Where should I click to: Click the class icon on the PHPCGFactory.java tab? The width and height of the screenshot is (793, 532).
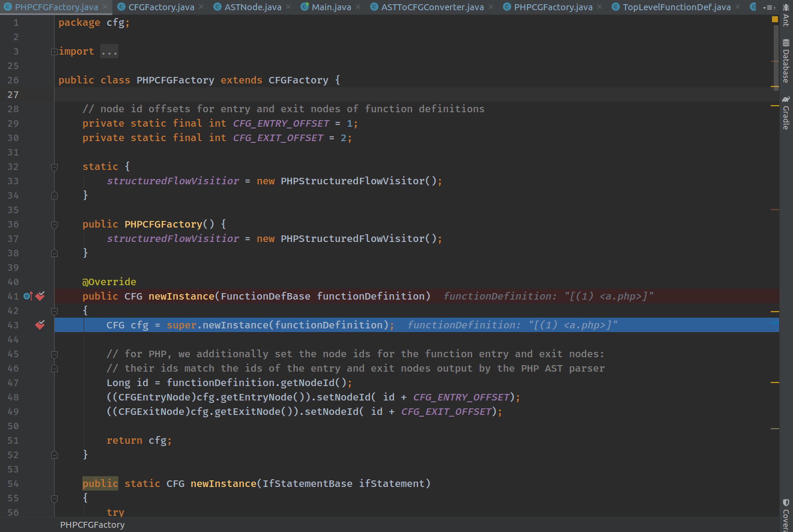(x=507, y=7)
